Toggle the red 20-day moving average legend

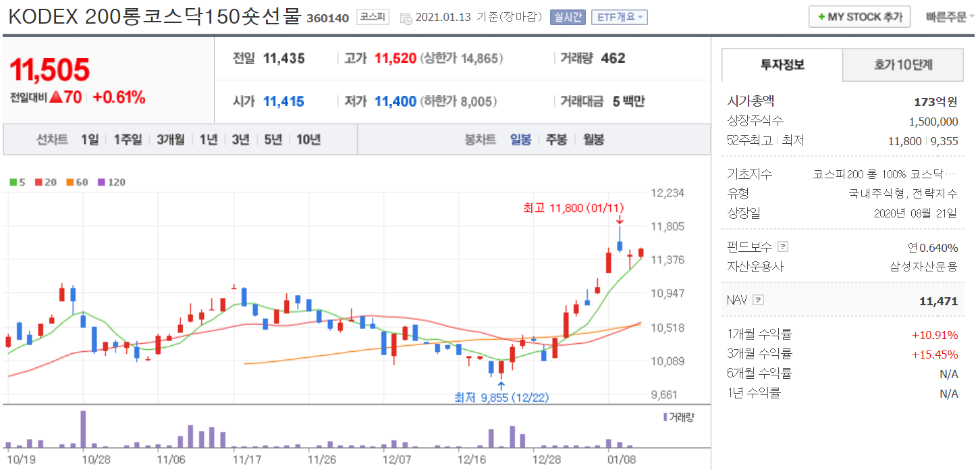coord(46,182)
